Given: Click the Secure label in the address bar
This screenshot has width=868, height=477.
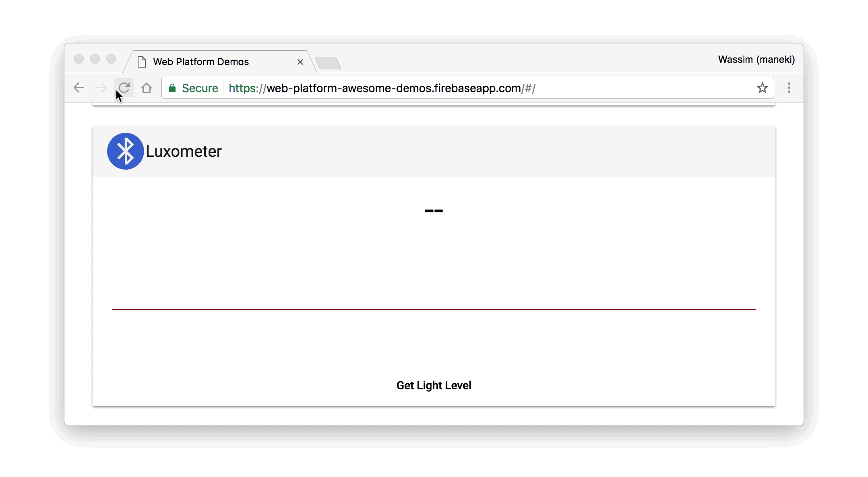Looking at the screenshot, I should pyautogui.click(x=200, y=88).
